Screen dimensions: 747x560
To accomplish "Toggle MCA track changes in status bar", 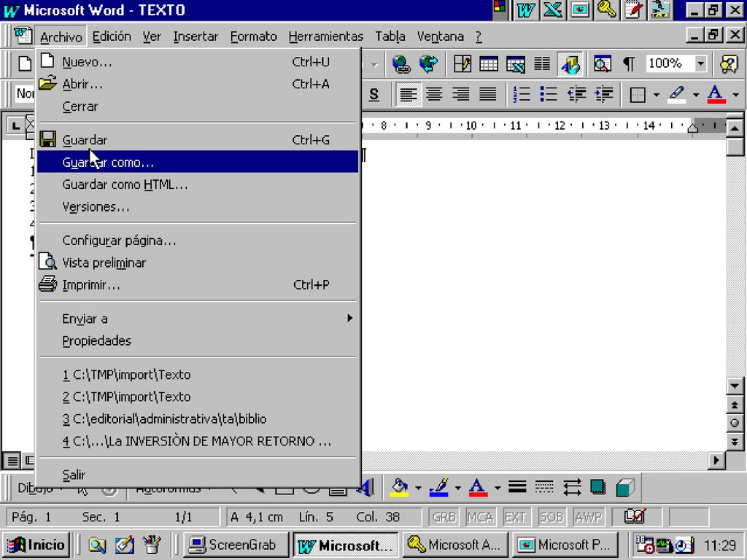I will tap(480, 517).
